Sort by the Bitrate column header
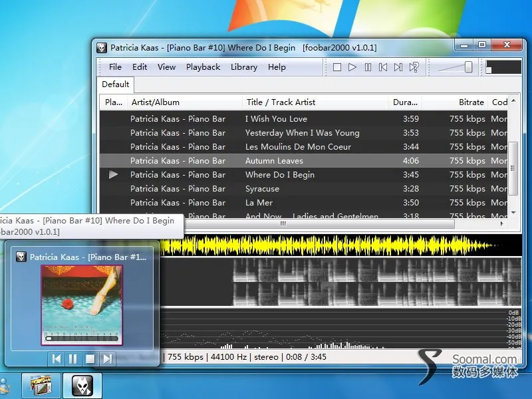The width and height of the screenshot is (532, 399). (x=455, y=102)
